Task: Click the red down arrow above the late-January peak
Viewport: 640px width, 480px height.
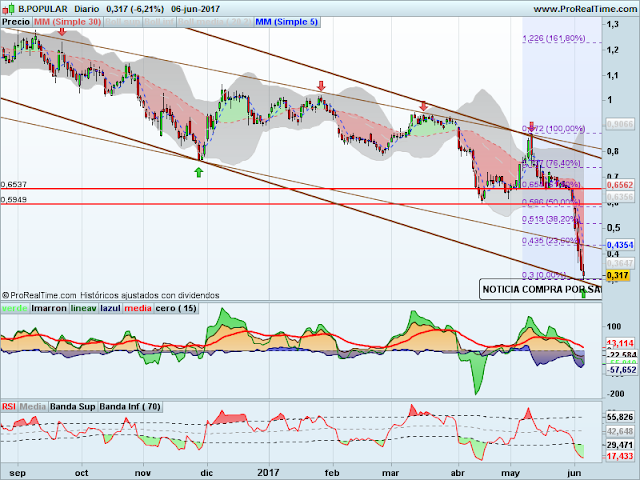Action: (x=321, y=86)
